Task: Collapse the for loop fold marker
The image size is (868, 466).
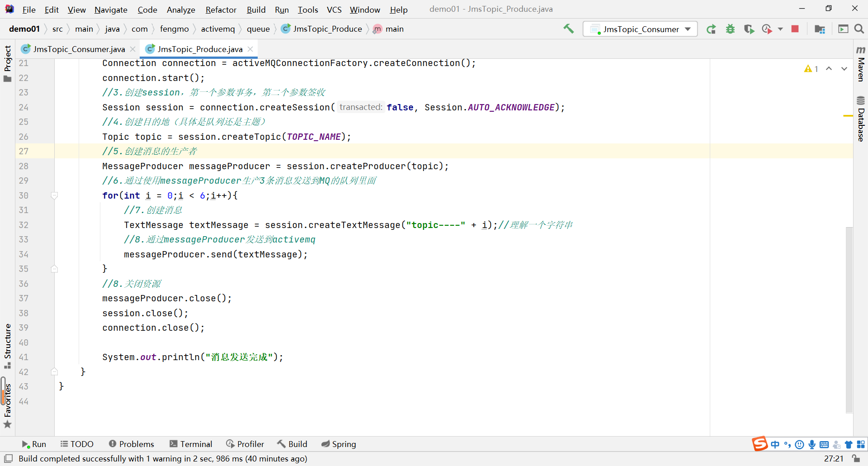Action: 54,195
